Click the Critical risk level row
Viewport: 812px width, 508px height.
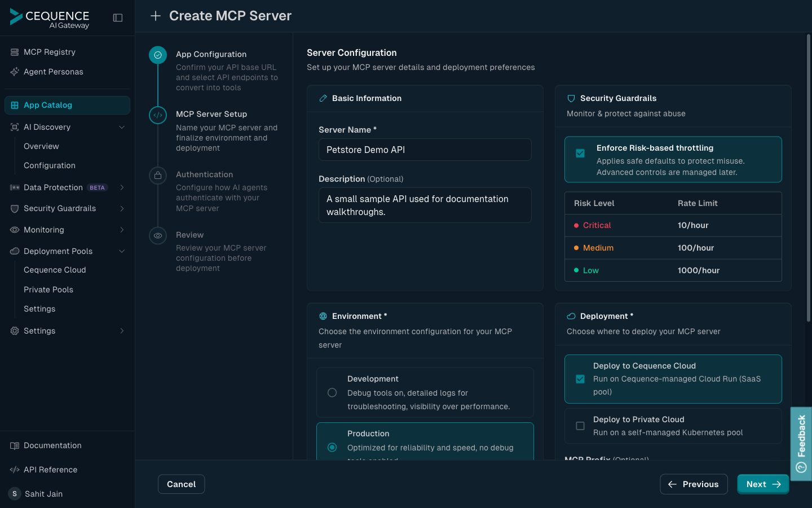pos(673,225)
